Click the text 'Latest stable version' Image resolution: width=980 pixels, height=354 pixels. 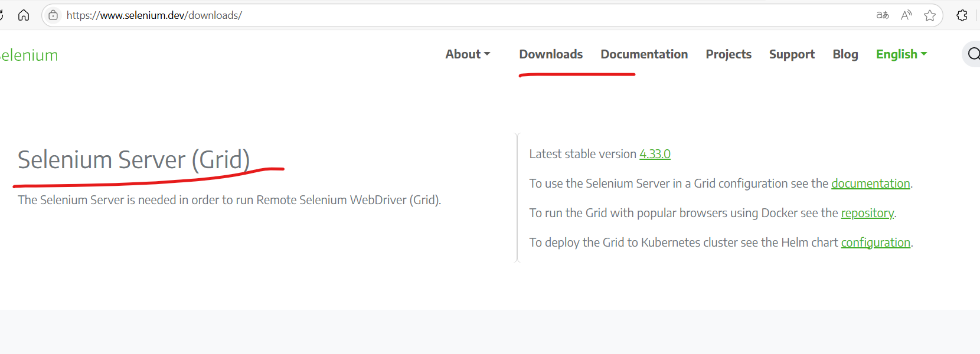click(583, 154)
